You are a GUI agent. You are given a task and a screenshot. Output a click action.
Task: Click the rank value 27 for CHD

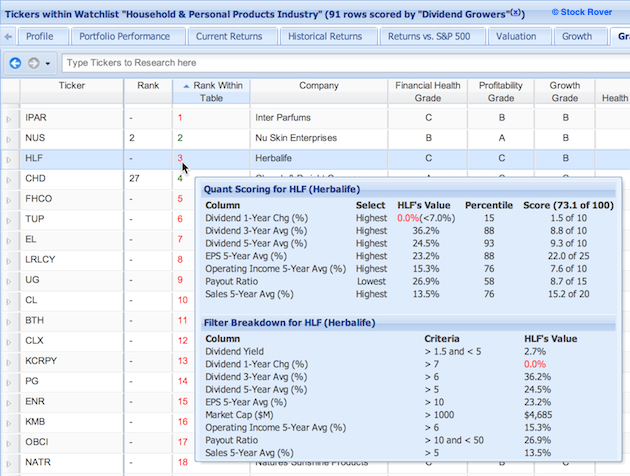tap(135, 178)
